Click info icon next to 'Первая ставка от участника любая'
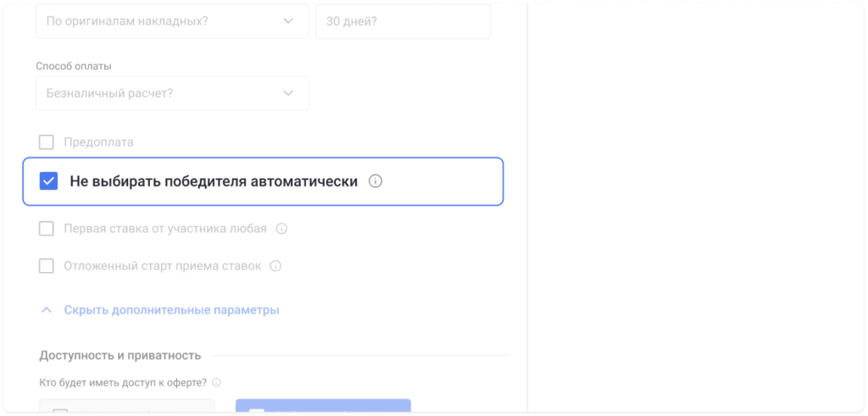This screenshot has height=416, width=868. (x=282, y=229)
